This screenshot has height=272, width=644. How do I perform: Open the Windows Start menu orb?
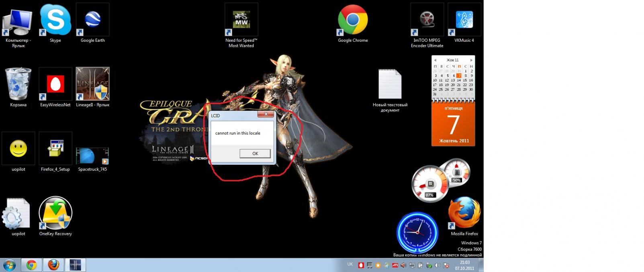9,265
